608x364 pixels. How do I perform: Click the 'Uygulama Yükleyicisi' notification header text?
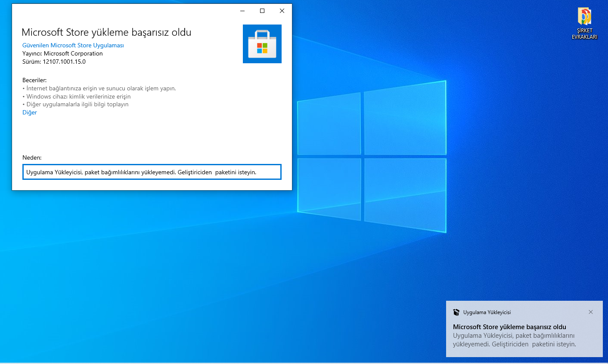(x=487, y=312)
